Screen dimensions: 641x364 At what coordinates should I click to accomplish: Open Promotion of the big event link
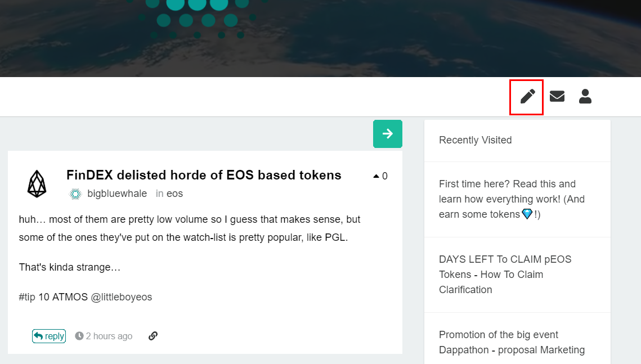click(512, 343)
